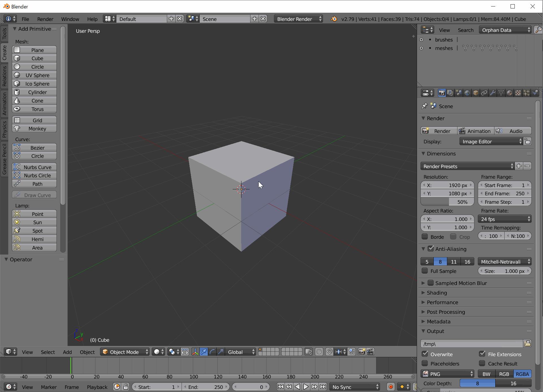Uncheck the Overwrite option
Screen dimensions: 543x392
[x=425, y=354]
